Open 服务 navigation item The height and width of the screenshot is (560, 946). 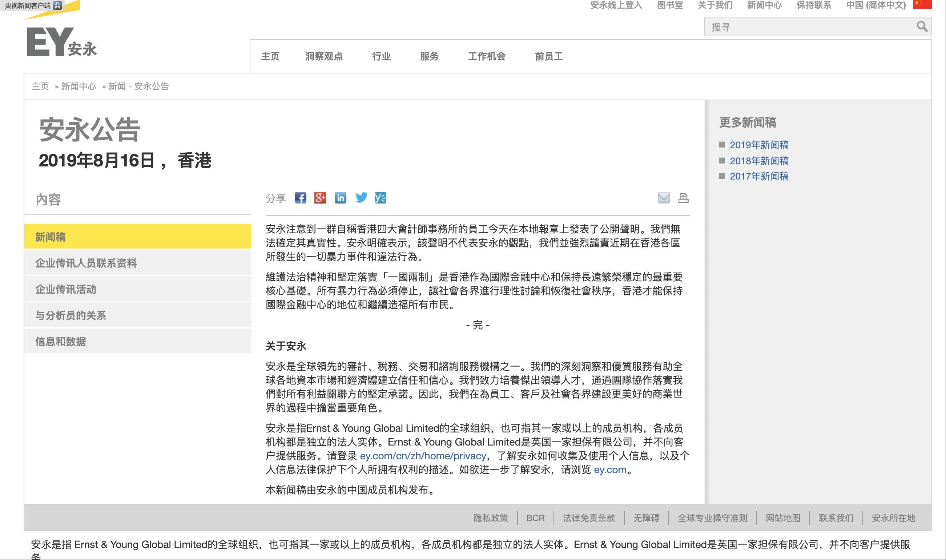pos(430,57)
